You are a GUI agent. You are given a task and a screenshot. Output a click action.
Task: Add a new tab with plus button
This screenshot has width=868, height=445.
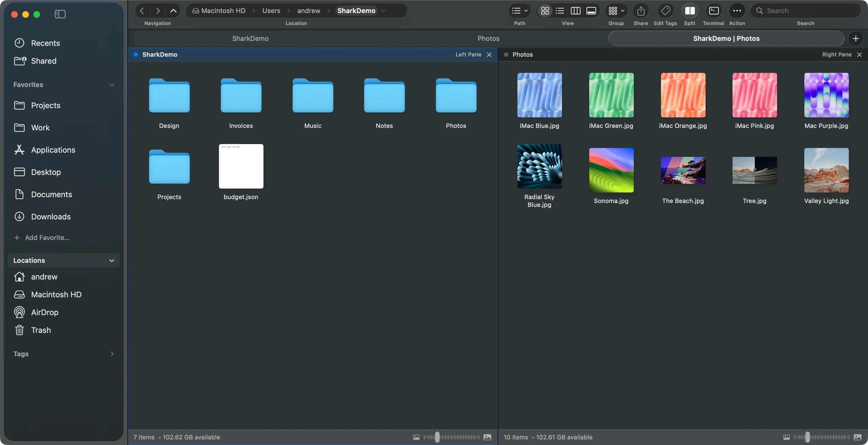tap(855, 38)
